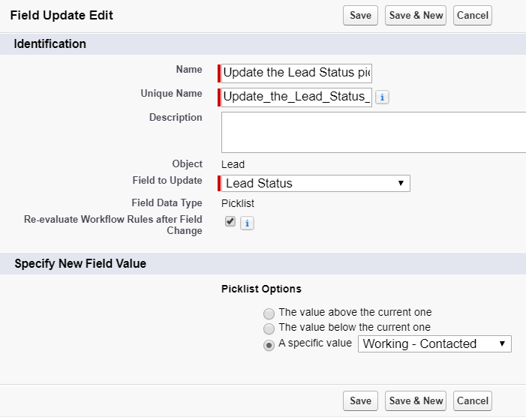Hit the top Cancel button

[473, 15]
